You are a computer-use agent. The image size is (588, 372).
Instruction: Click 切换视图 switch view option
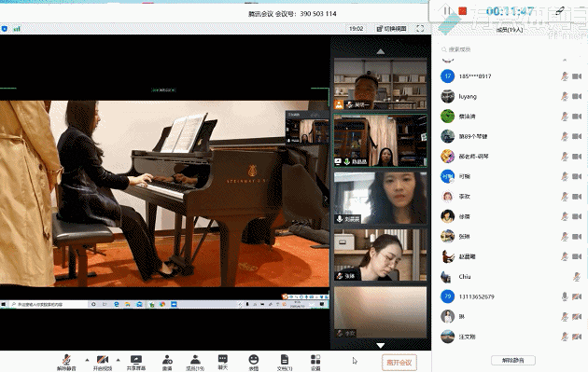391,29
